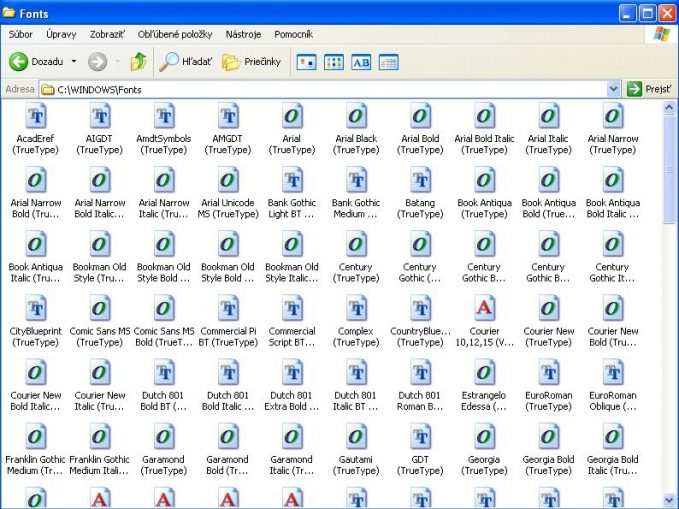Open the Úpravy menu
This screenshot has height=509, width=679.
tap(61, 34)
